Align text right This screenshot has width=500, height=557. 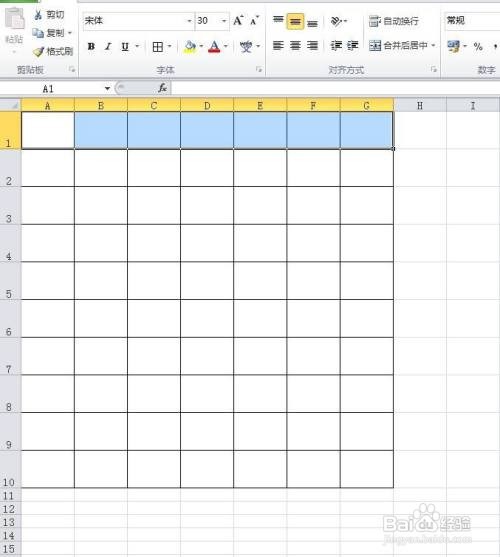click(312, 45)
